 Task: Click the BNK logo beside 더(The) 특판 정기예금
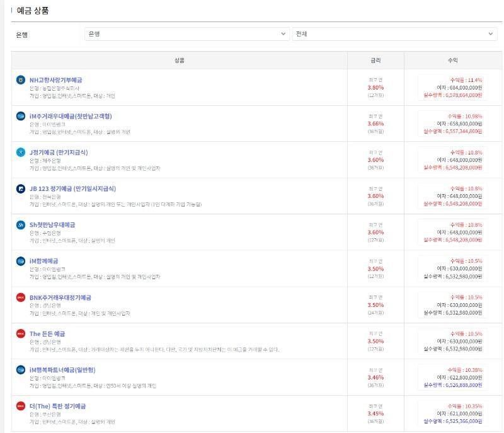[21, 406]
